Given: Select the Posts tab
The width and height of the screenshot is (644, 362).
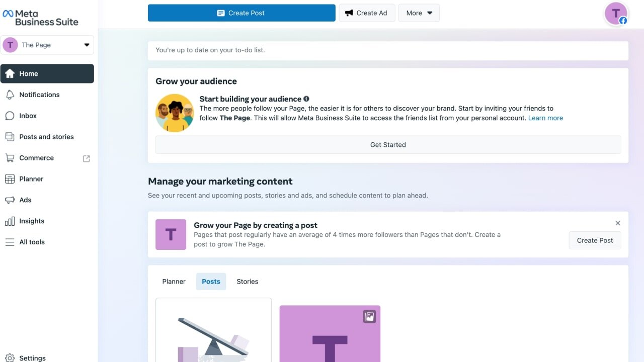Looking at the screenshot, I should click(x=211, y=282).
